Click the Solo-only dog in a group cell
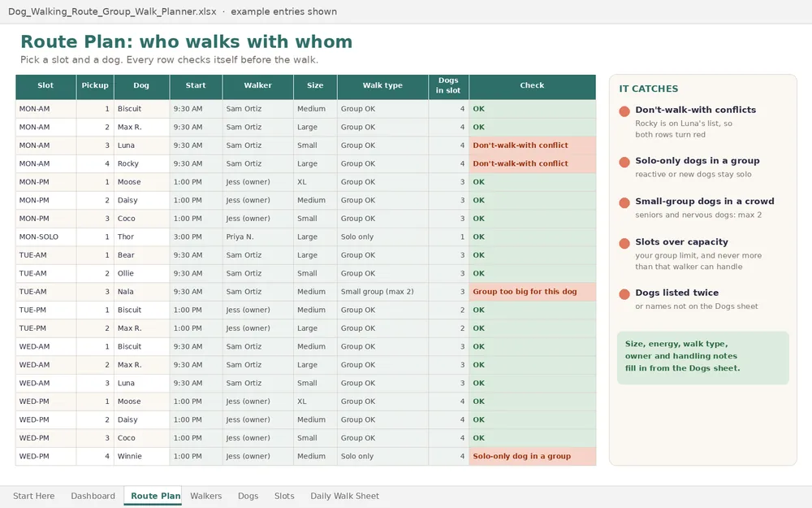The height and width of the screenshot is (508, 812). [533, 456]
